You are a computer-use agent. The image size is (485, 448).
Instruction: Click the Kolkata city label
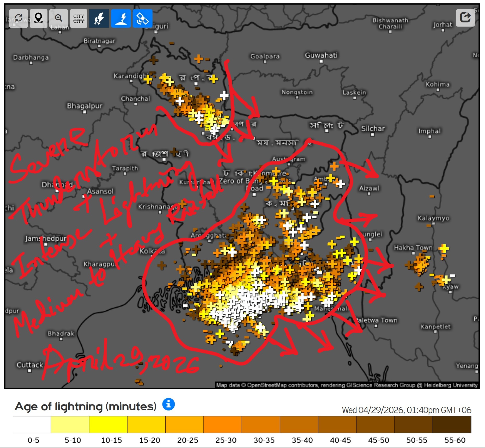(x=152, y=251)
